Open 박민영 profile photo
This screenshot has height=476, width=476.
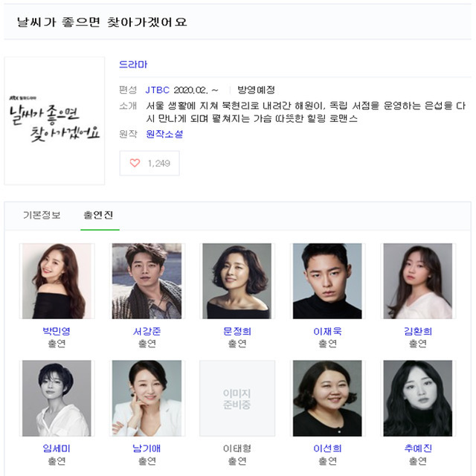point(57,281)
